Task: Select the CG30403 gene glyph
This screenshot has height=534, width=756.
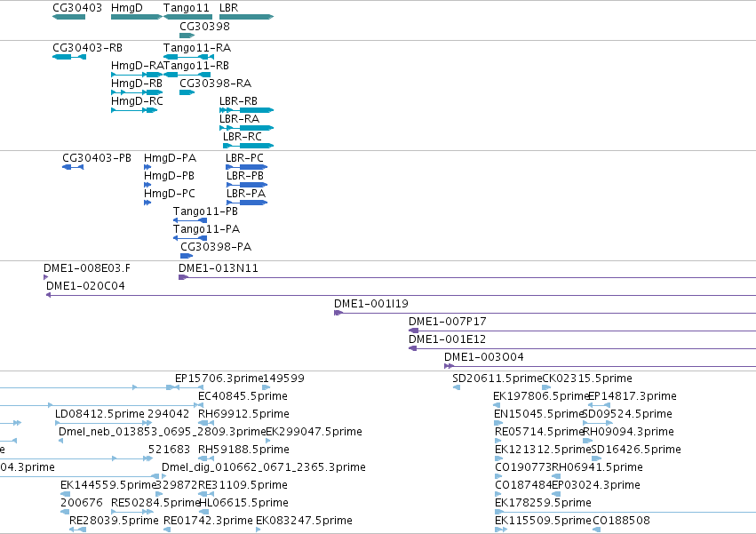Action: 69,17
